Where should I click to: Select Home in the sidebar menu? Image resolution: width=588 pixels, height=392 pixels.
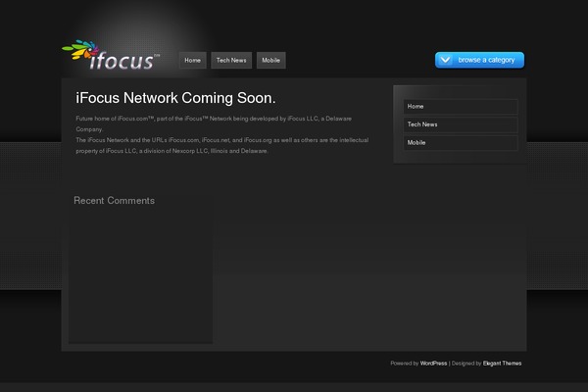pyautogui.click(x=461, y=107)
